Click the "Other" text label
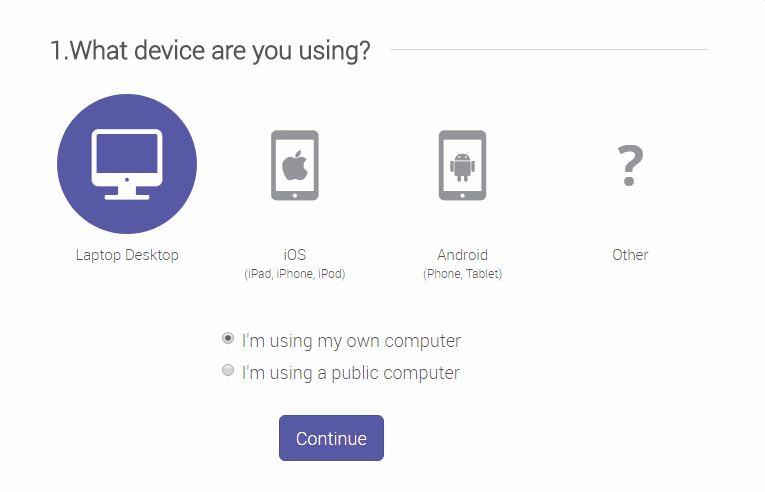The image size is (765, 492). pyautogui.click(x=630, y=255)
